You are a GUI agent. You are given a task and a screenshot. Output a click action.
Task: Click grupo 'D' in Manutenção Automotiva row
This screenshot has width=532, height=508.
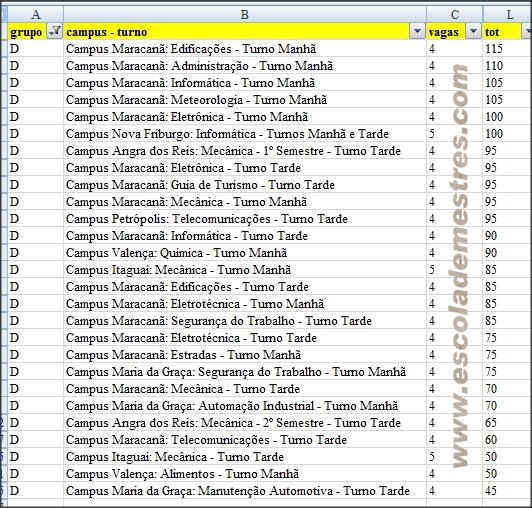14,491
